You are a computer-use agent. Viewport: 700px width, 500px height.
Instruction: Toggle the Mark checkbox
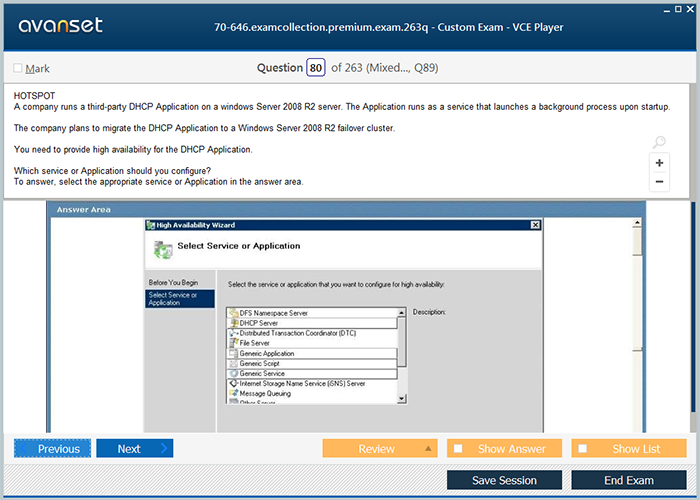coord(18,68)
